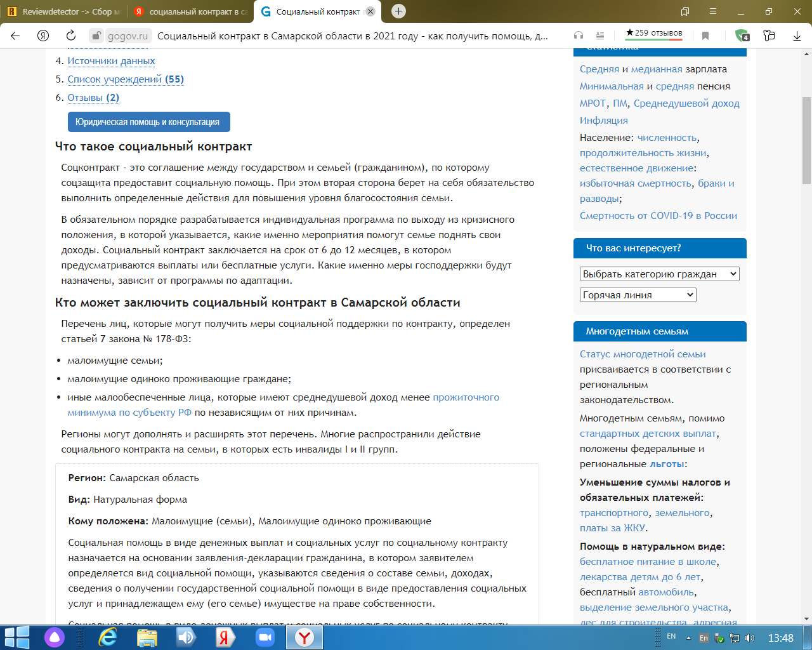Click 'Юридическая помощь и консультация' button

click(x=148, y=122)
